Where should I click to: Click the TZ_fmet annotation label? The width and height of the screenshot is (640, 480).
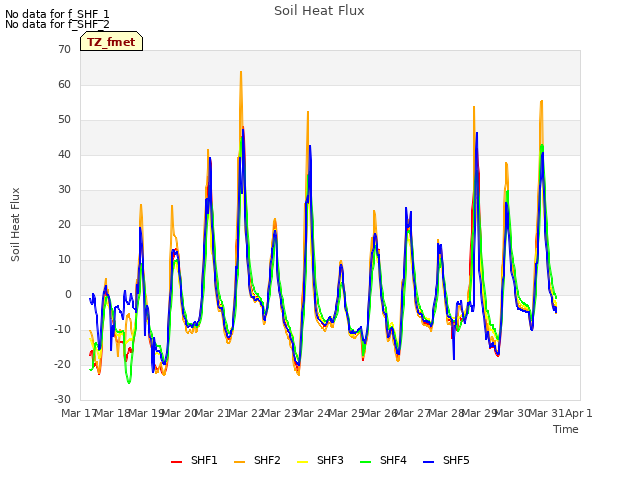(x=111, y=42)
